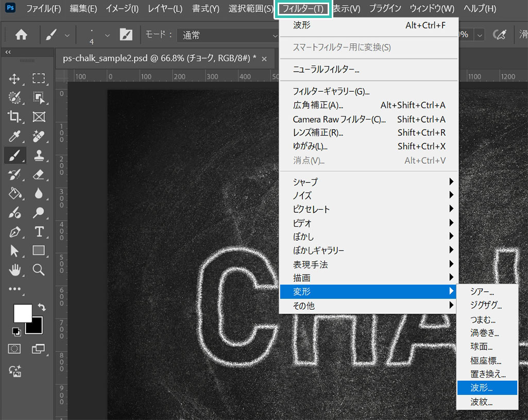Choose Camera Raw フィルター(C)...
This screenshot has height=420, width=528.
pyautogui.click(x=367, y=119)
